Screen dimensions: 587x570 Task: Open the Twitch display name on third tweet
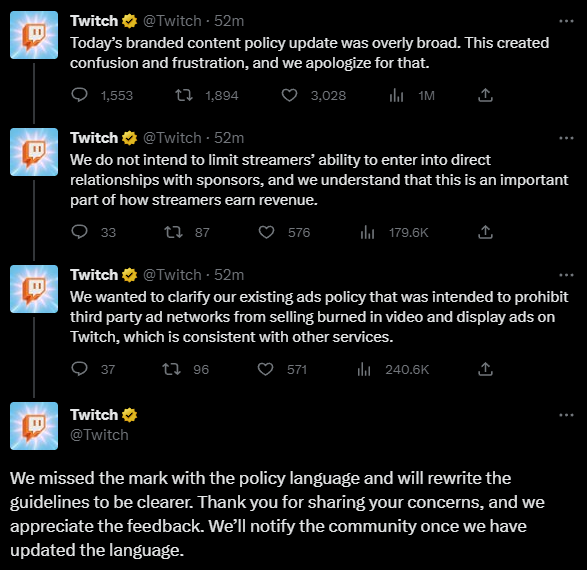tap(94, 275)
